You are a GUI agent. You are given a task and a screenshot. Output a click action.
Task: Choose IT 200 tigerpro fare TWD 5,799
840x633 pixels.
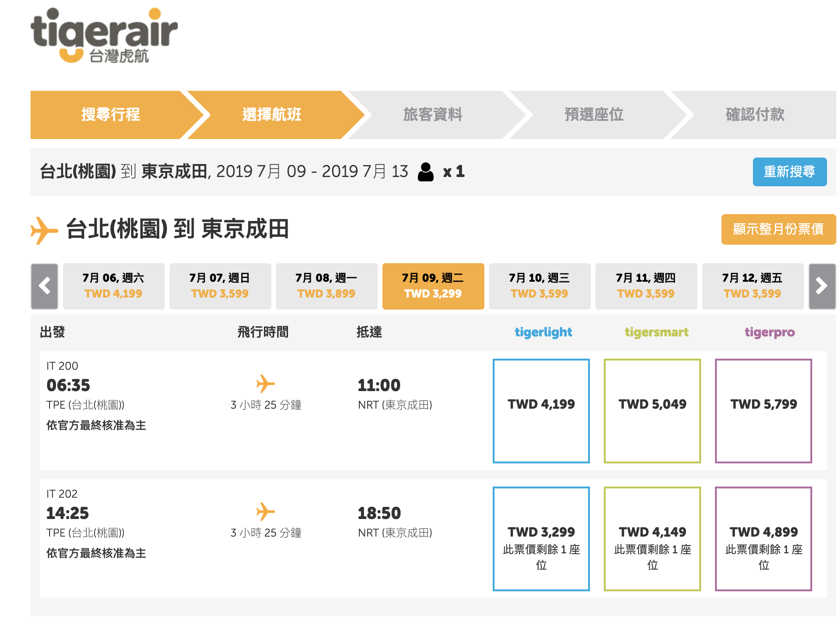(764, 411)
